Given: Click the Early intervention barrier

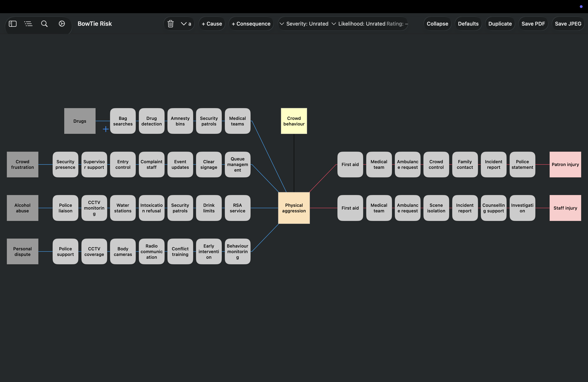Looking at the screenshot, I should coord(209,251).
